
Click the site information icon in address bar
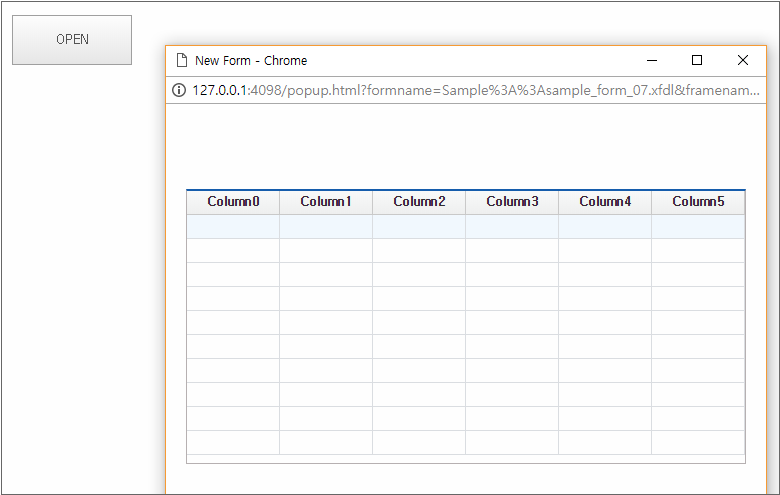pos(180,90)
